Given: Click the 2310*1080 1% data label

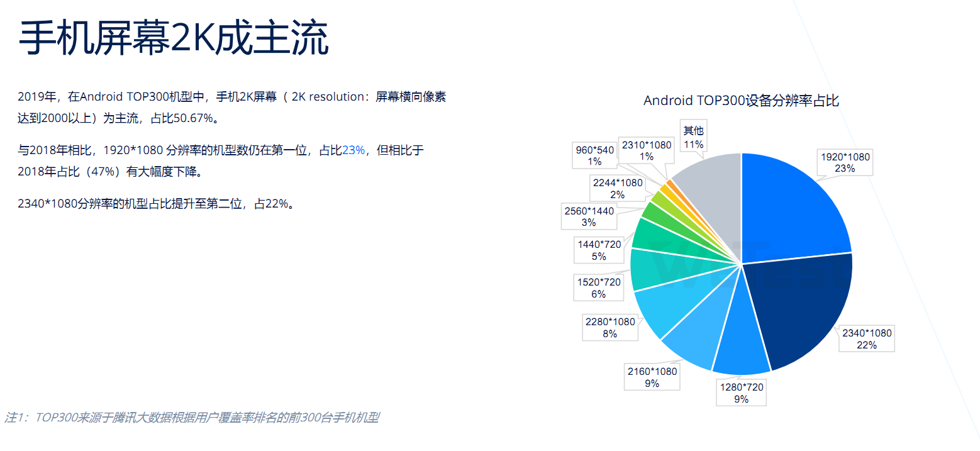Looking at the screenshot, I should [646, 150].
